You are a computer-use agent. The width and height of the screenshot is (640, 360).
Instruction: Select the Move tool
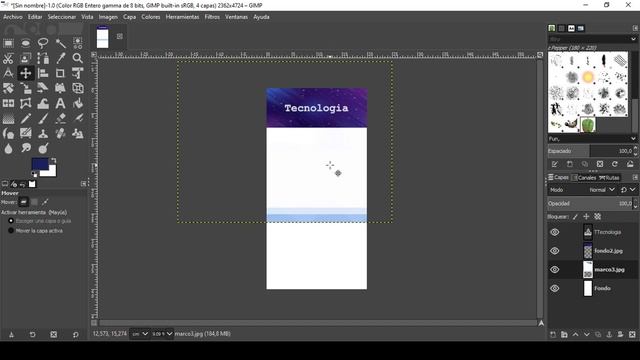[x=26, y=73]
